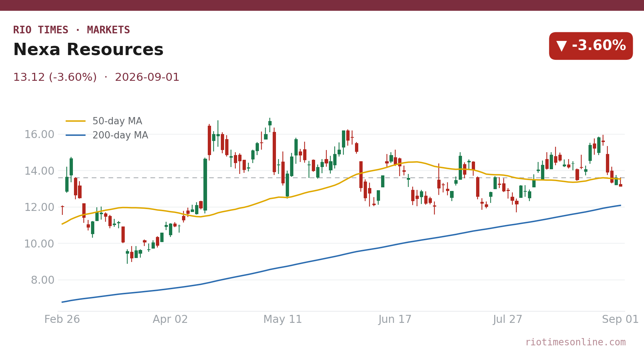Click the Apr 02 x-axis date
Screen dimensions: 644x362
(x=170, y=319)
